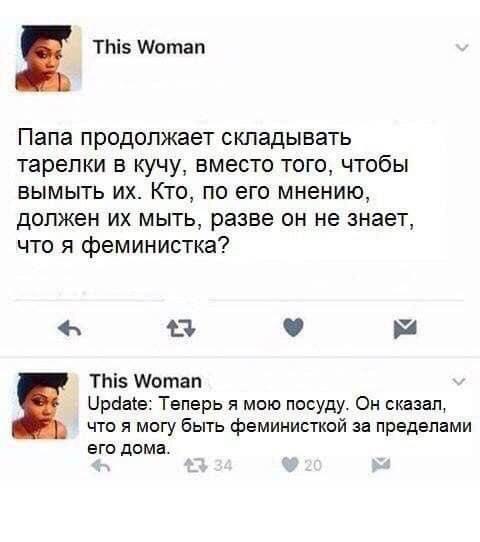Open This Woman profile from Update tweet
This screenshot has width=480, height=542.
pyautogui.click(x=146, y=381)
